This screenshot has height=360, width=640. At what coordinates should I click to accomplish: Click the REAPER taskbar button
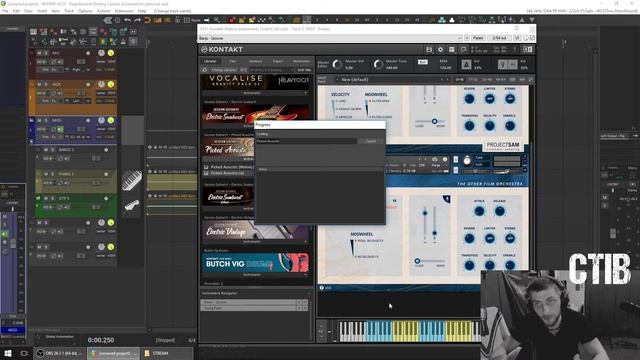pos(113,353)
